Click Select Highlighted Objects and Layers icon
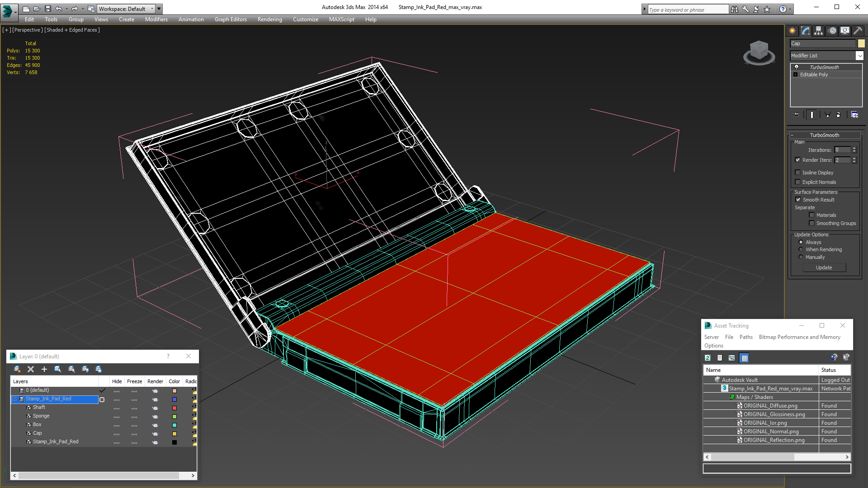 coord(58,369)
